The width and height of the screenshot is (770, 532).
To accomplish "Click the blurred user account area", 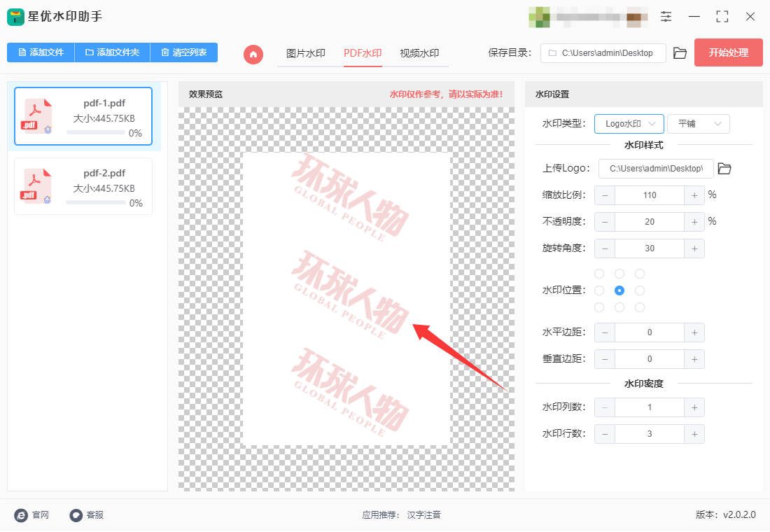I will point(588,17).
